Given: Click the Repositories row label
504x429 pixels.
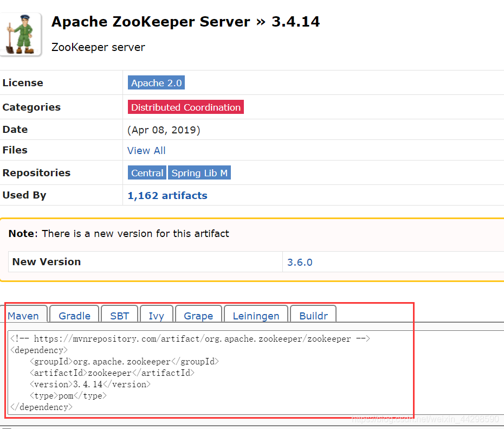Looking at the screenshot, I should point(36,172).
